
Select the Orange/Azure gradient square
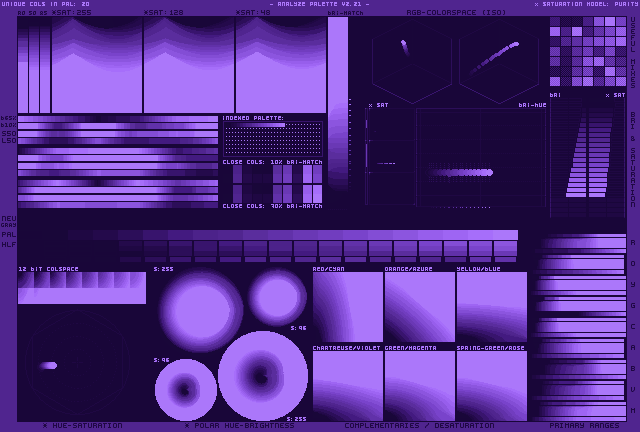[419, 307]
